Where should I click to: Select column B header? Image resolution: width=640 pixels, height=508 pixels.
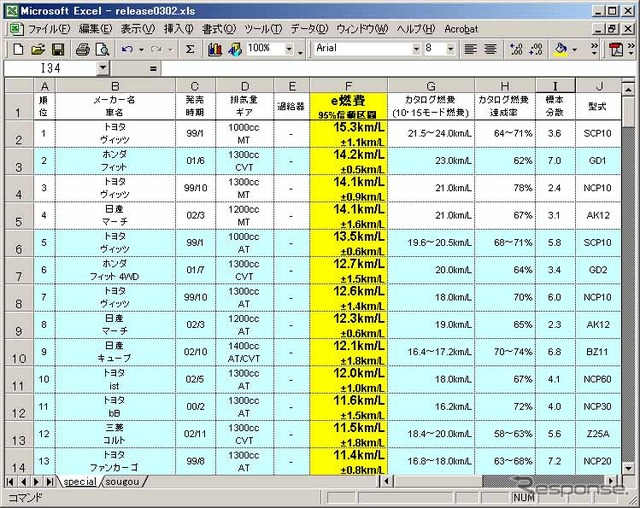(x=116, y=86)
